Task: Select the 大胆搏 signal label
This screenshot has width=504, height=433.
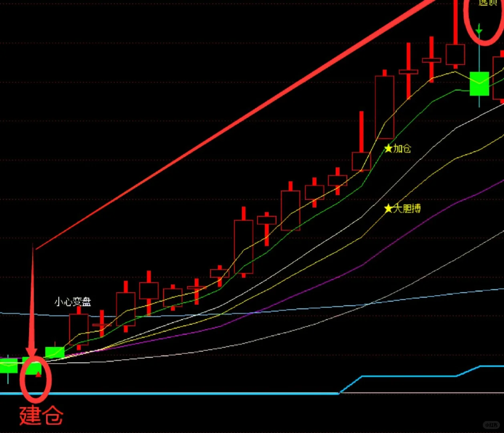Action: click(x=407, y=208)
